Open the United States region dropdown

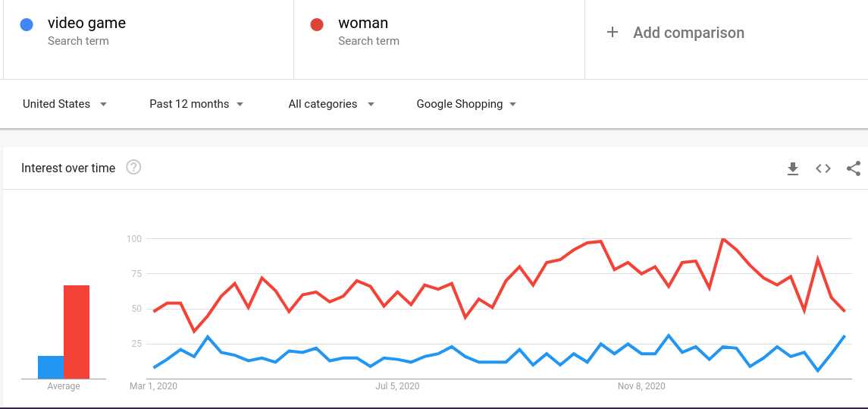pyautogui.click(x=64, y=104)
